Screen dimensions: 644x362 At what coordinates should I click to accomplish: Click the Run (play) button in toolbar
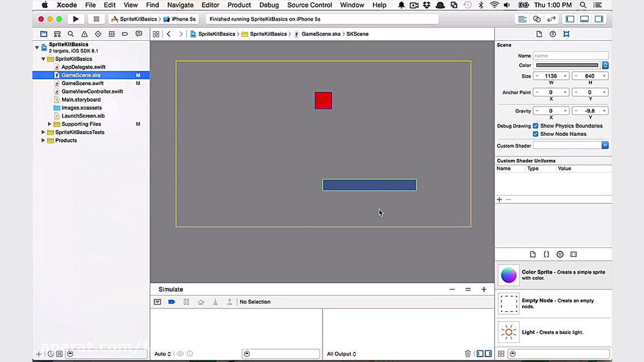75,19
